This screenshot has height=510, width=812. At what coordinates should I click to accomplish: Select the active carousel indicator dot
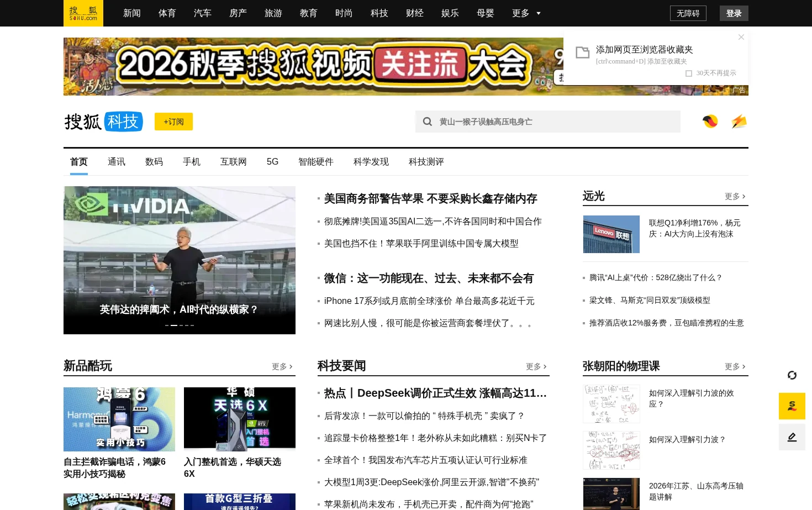[174, 325]
